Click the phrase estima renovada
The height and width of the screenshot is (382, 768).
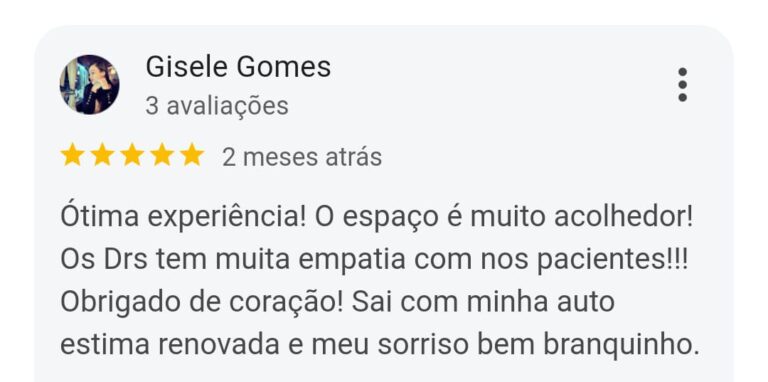click(169, 345)
